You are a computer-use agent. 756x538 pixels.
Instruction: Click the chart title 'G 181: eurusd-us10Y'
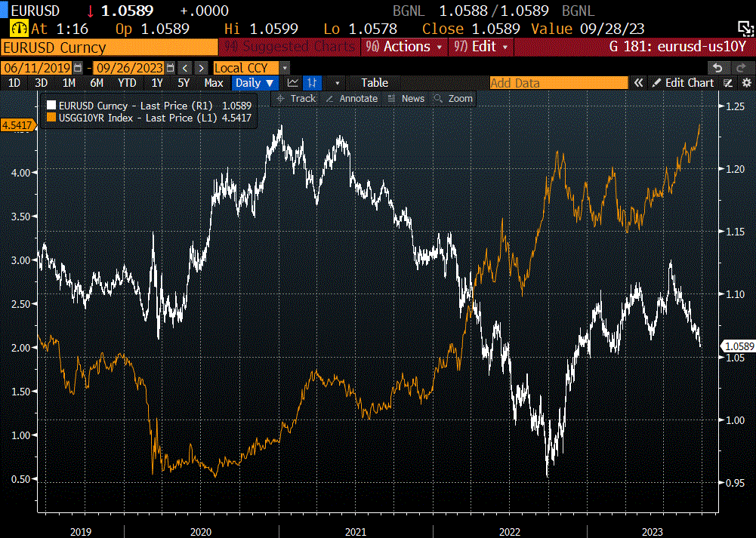(677, 47)
